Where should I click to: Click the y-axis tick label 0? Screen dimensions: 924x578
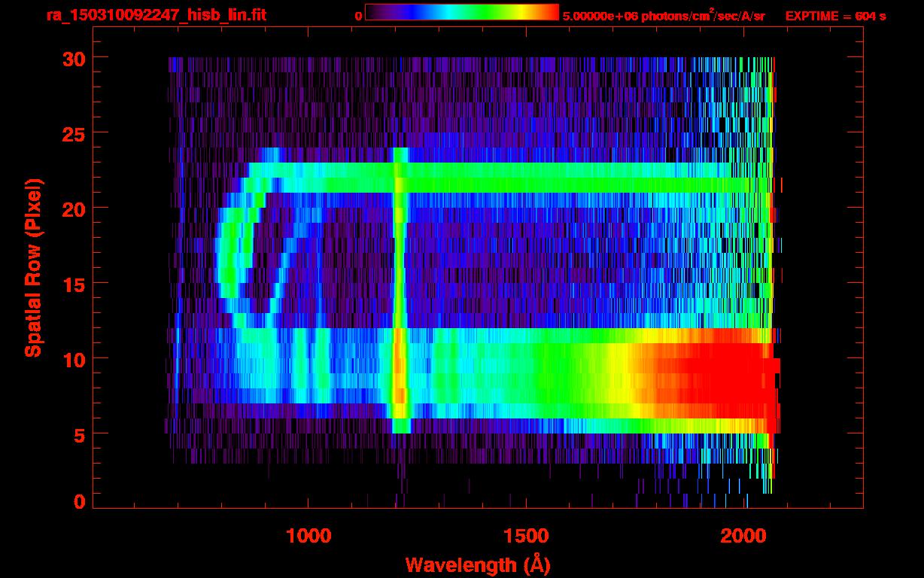click(80, 501)
